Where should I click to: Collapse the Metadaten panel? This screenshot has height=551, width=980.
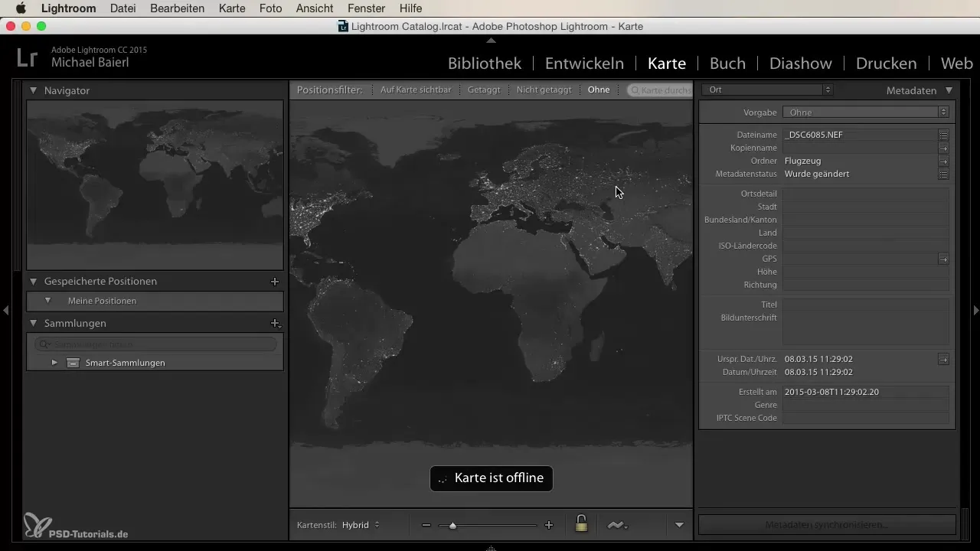[949, 90]
